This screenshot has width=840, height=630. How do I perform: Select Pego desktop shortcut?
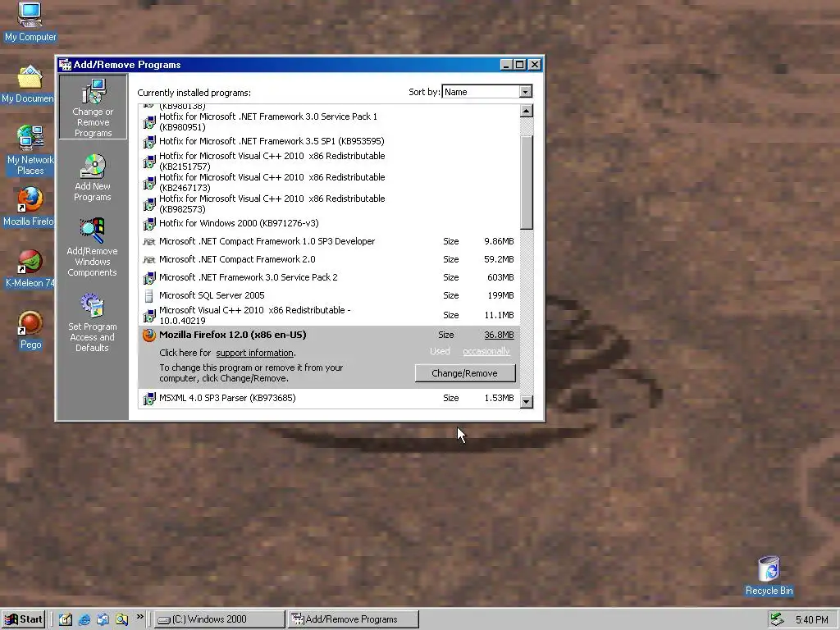(30, 330)
